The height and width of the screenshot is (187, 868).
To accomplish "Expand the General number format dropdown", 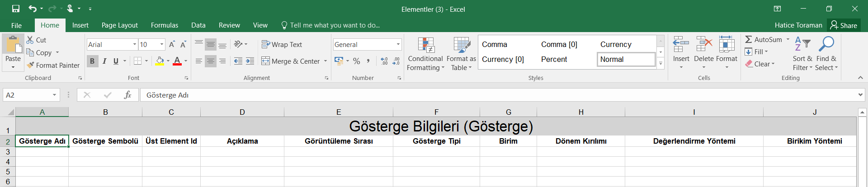I will (x=398, y=44).
